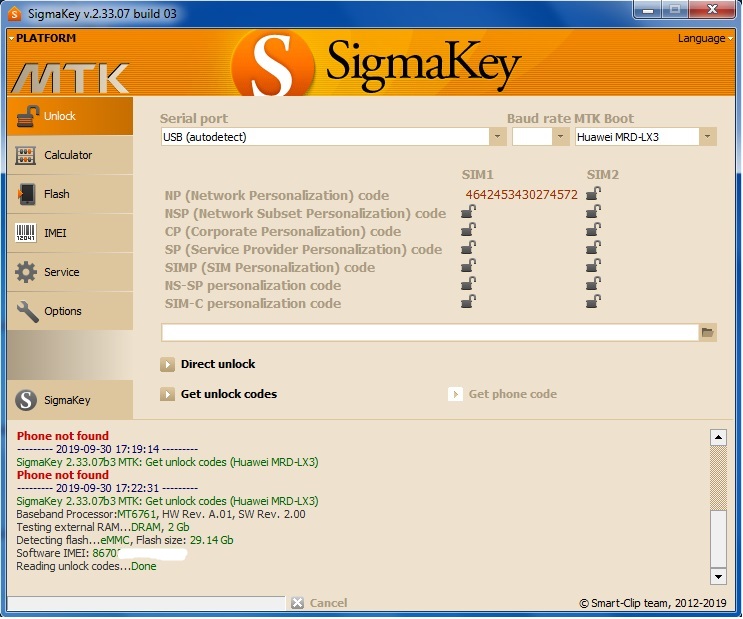Click the Flash phone icon
This screenshot has height=619, width=743.
click(x=27, y=194)
